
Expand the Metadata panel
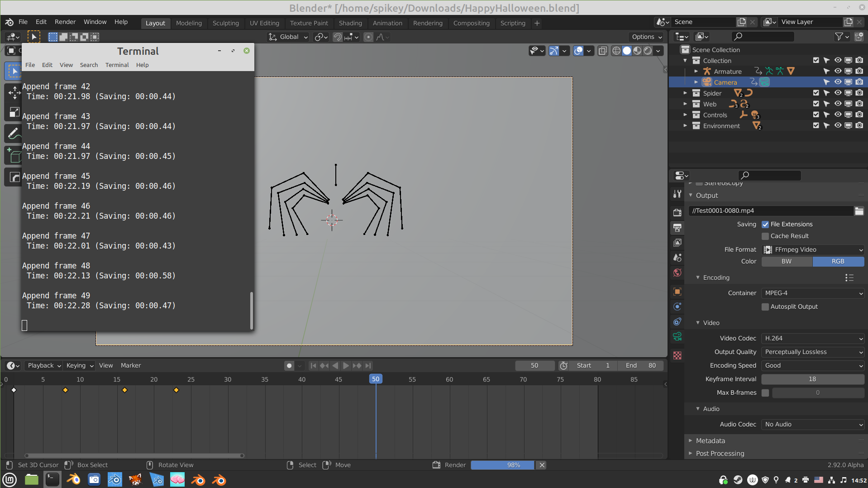[x=710, y=441]
